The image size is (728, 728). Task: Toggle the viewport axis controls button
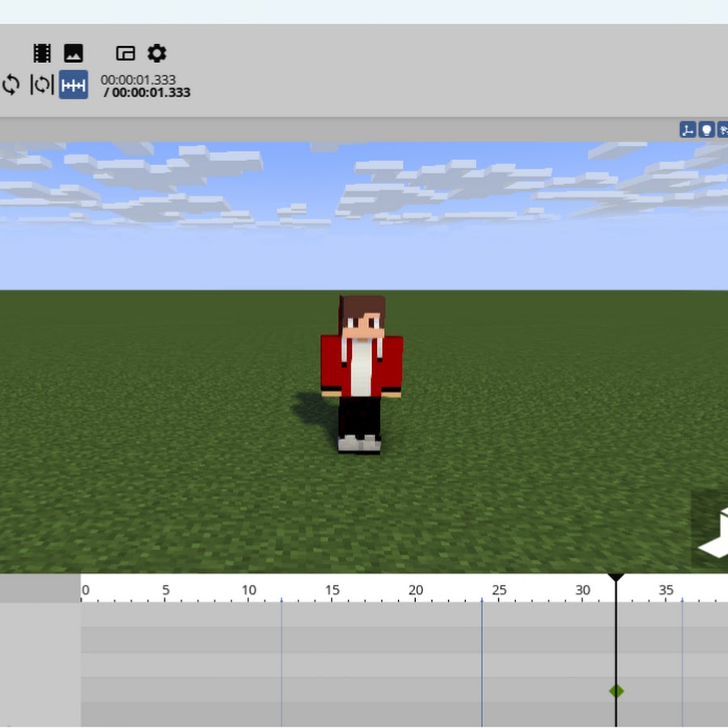688,129
